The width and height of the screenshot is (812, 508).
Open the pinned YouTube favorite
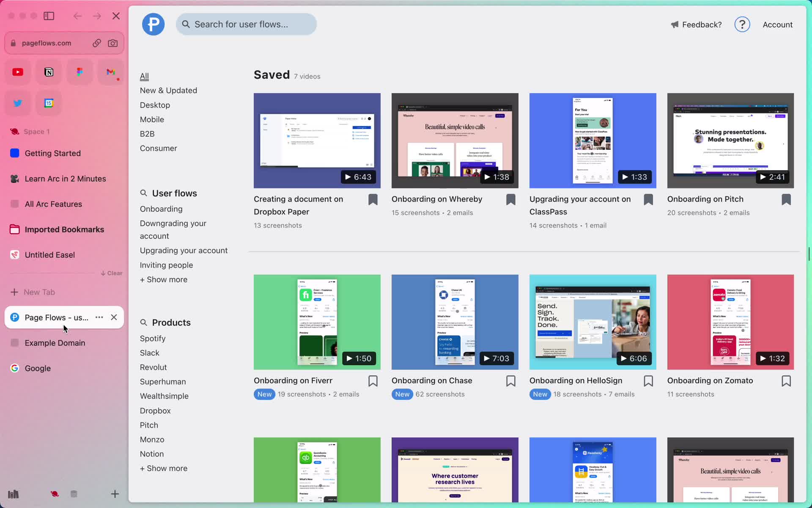click(x=18, y=72)
